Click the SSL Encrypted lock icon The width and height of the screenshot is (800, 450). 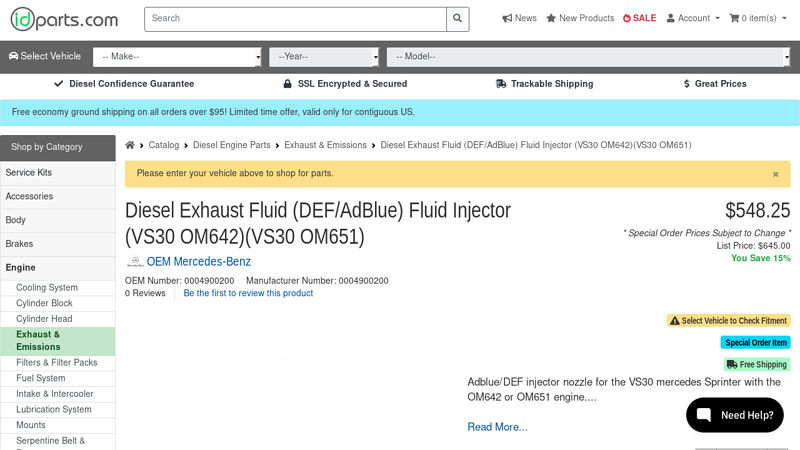coord(288,84)
